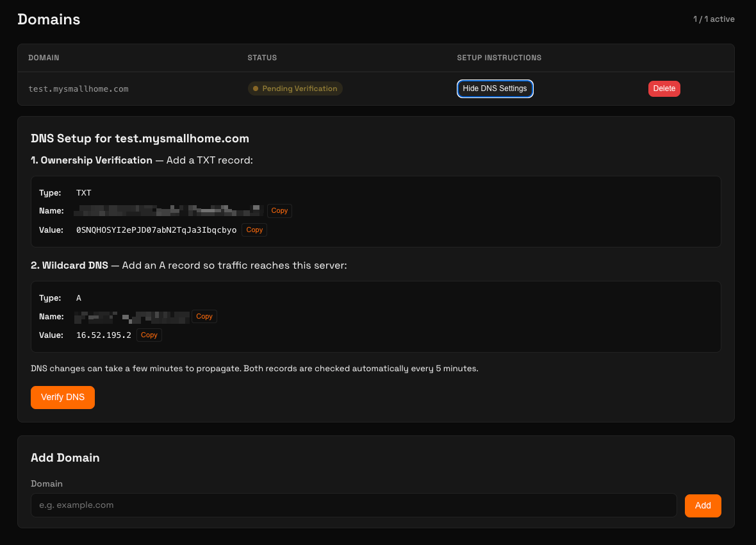The image size is (756, 545).
Task: Select the test.mysmallhome.com domain row entry
Action: pos(78,89)
